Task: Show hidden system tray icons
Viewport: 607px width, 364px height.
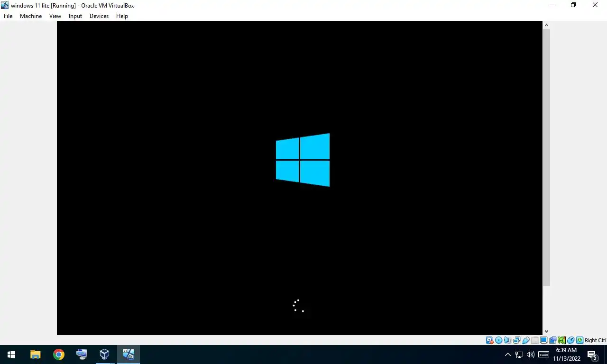Action: [x=508, y=355]
